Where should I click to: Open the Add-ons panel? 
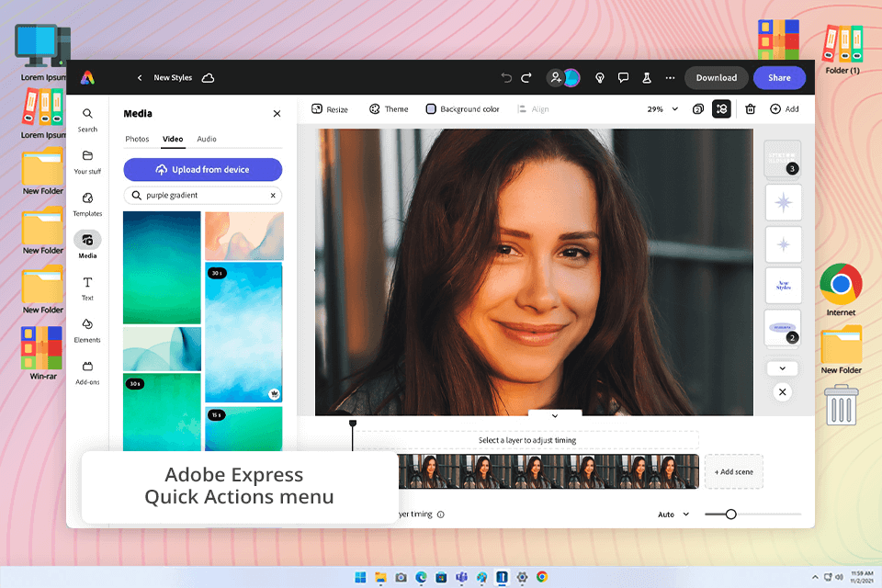point(87,372)
